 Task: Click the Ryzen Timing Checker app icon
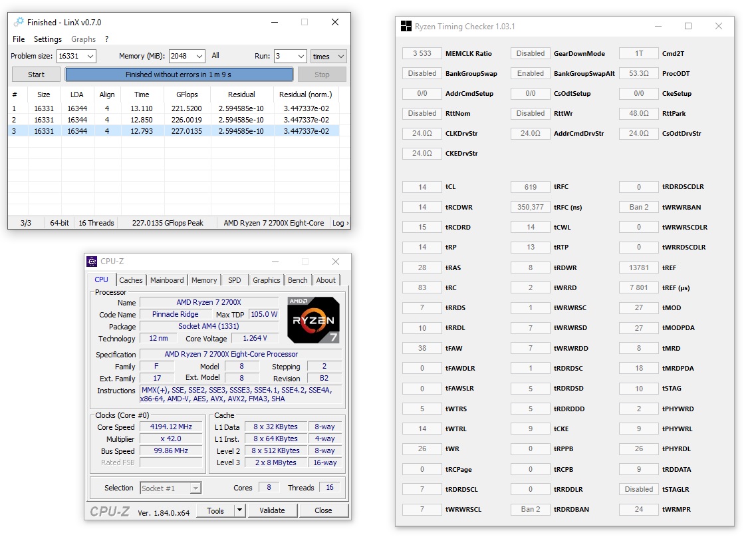[x=406, y=26]
